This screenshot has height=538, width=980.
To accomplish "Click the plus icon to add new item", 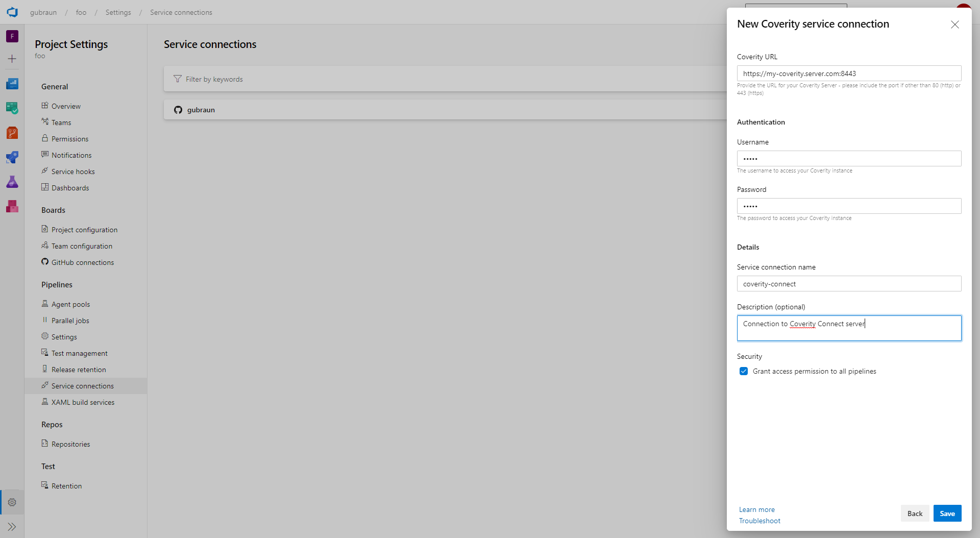I will click(x=12, y=59).
